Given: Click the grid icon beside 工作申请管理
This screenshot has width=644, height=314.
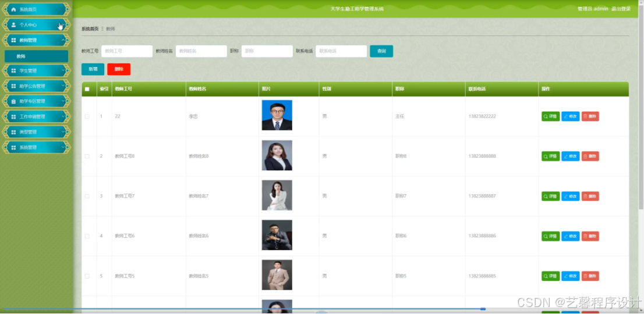Looking at the screenshot, I should coord(13,117).
